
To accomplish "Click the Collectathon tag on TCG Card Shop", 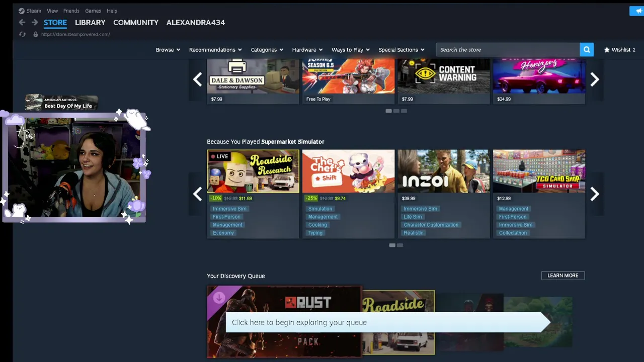I will pyautogui.click(x=513, y=233).
